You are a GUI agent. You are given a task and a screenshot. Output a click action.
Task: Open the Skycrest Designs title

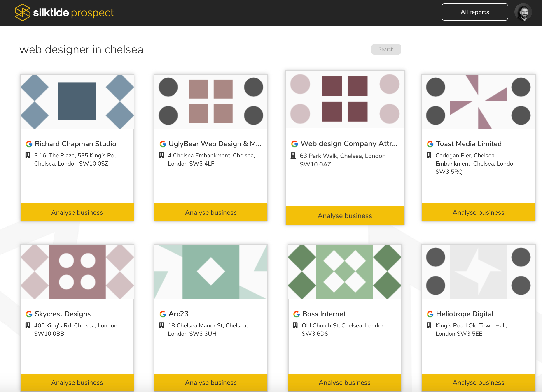pos(63,314)
